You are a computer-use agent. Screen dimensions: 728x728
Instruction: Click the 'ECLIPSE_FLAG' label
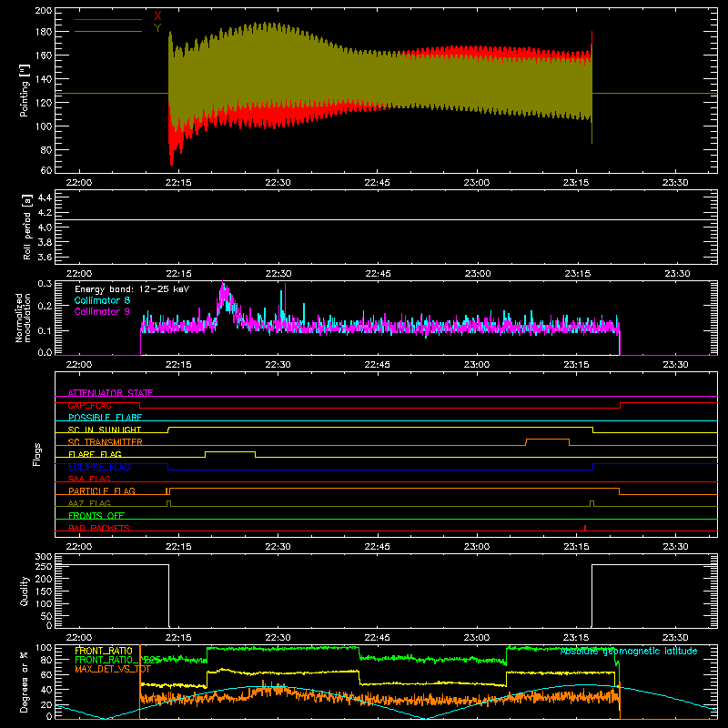tap(99, 467)
